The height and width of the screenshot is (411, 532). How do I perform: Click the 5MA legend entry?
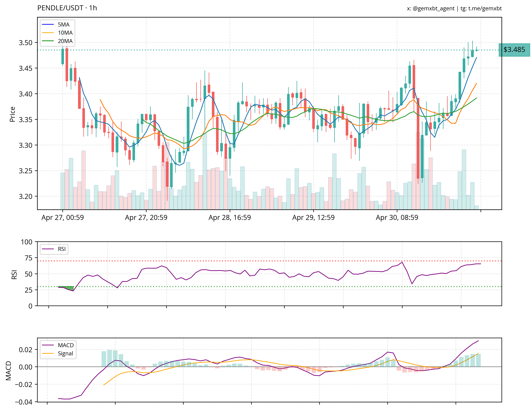click(x=57, y=25)
